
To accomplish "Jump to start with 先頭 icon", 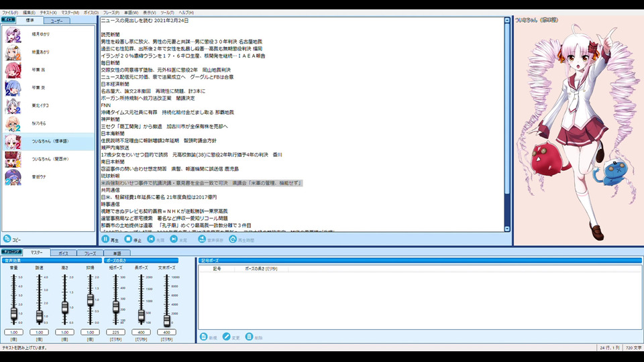I will pyautogui.click(x=151, y=239).
